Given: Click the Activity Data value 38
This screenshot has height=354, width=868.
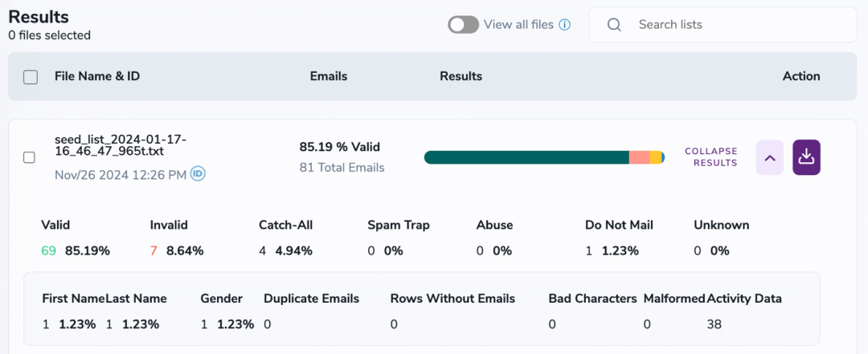Looking at the screenshot, I should [x=714, y=324].
